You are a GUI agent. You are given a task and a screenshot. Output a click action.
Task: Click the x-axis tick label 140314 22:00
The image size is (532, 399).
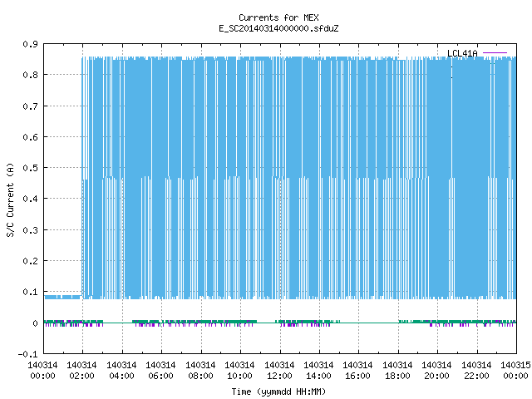tap(476, 371)
